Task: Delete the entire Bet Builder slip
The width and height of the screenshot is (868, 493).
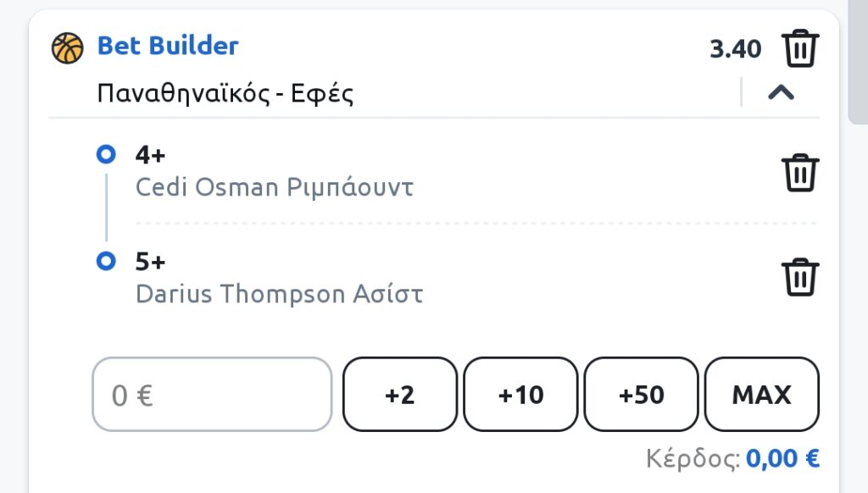Action: 800,48
